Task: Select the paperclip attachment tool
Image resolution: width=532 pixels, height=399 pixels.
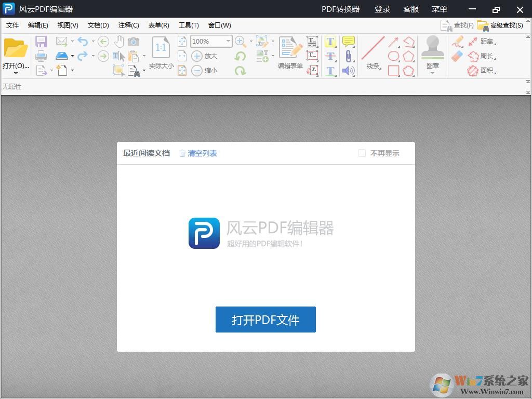Action: 348,56
